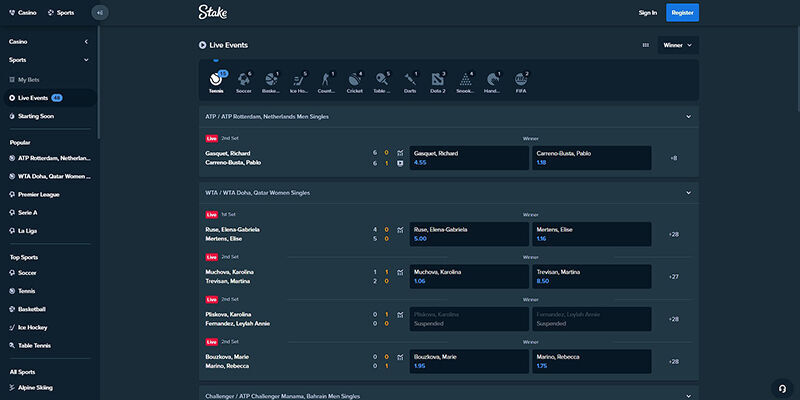
Task: Show +28 markets for Bouzkova vs Marino
Action: pos(673,361)
